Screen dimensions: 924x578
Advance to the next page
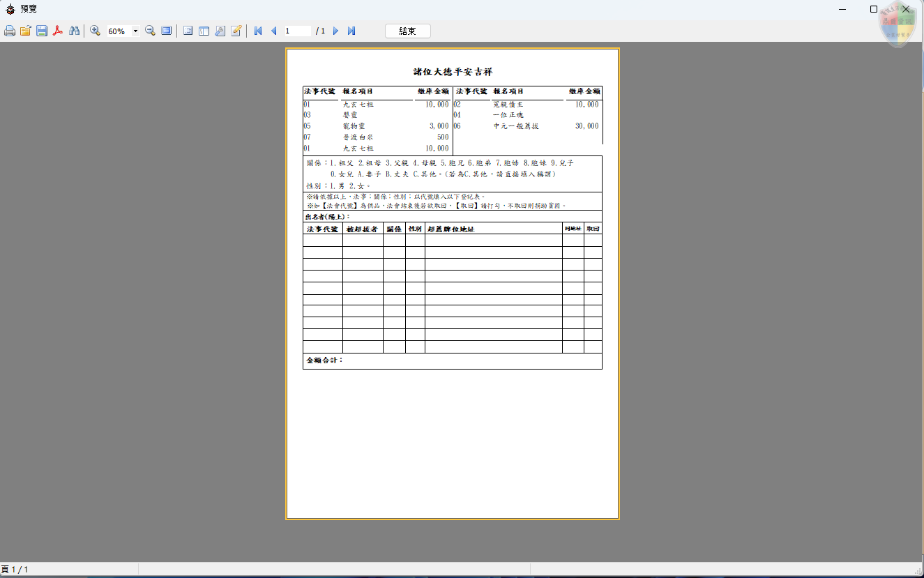click(335, 31)
